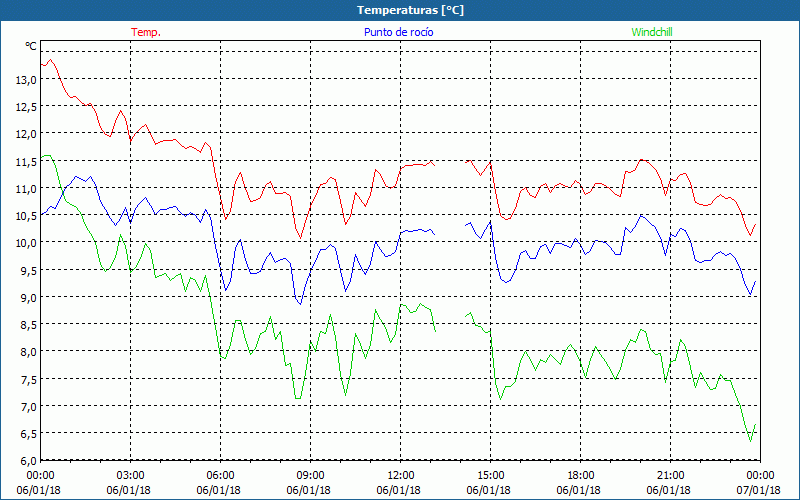The width and height of the screenshot is (800, 500).
Task: Click the blue dew point dip near 08:40
Action: (x=301, y=304)
